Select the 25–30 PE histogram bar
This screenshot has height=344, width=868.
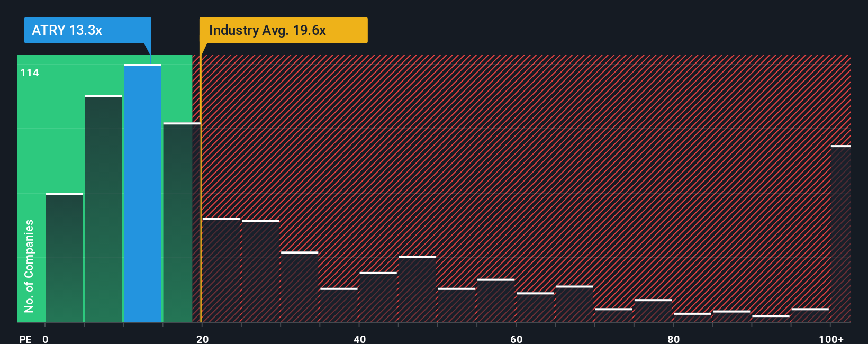(x=260, y=271)
